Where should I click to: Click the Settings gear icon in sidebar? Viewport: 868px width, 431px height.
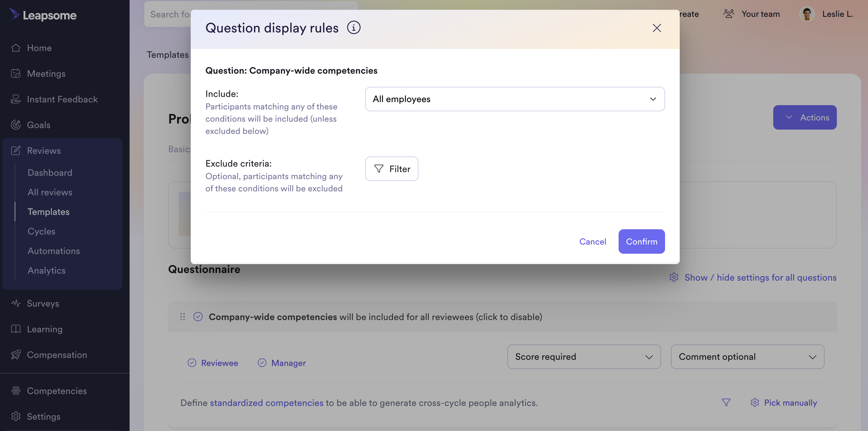point(16,416)
